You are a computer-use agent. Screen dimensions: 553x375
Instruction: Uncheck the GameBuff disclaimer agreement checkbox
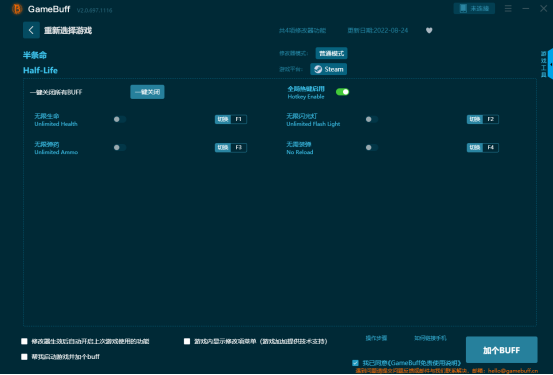tap(355, 363)
